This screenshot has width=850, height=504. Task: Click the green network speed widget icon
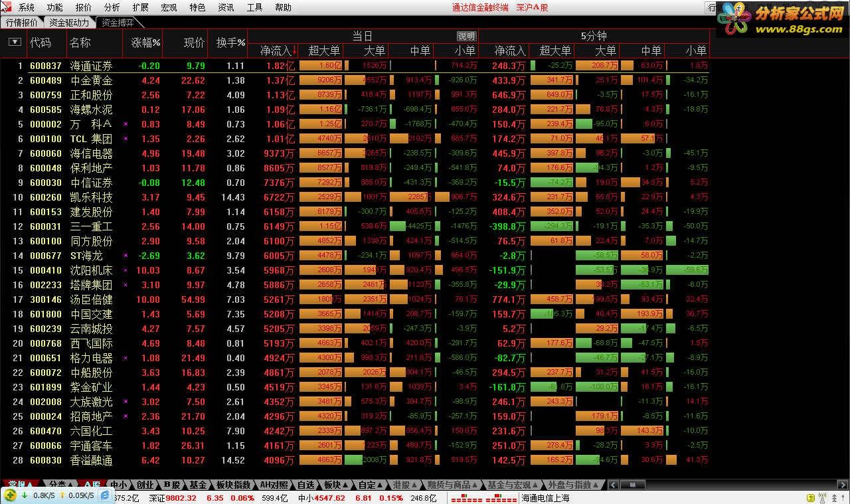tap(10, 495)
